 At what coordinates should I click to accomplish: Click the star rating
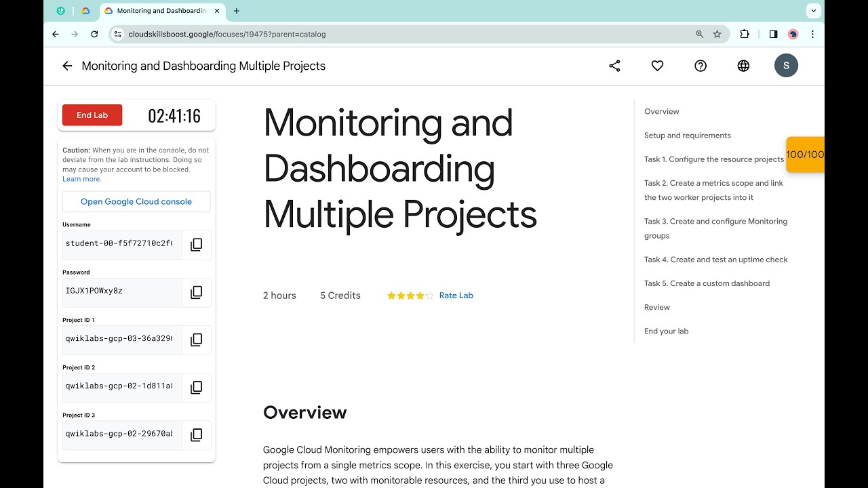410,296
